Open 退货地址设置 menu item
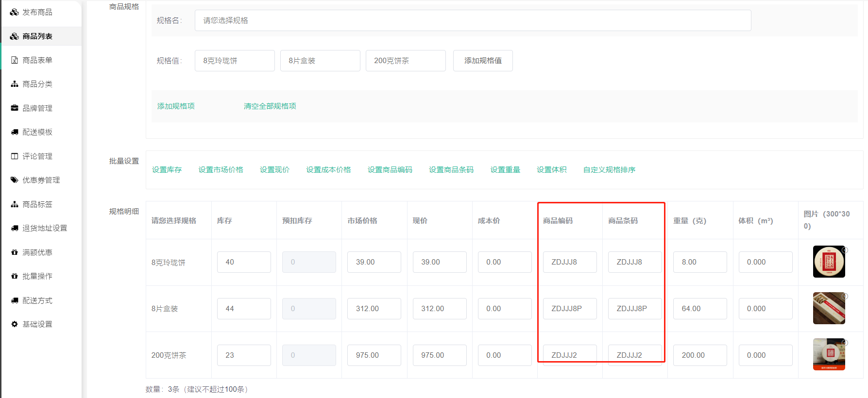This screenshot has height=398, width=868. (45, 228)
